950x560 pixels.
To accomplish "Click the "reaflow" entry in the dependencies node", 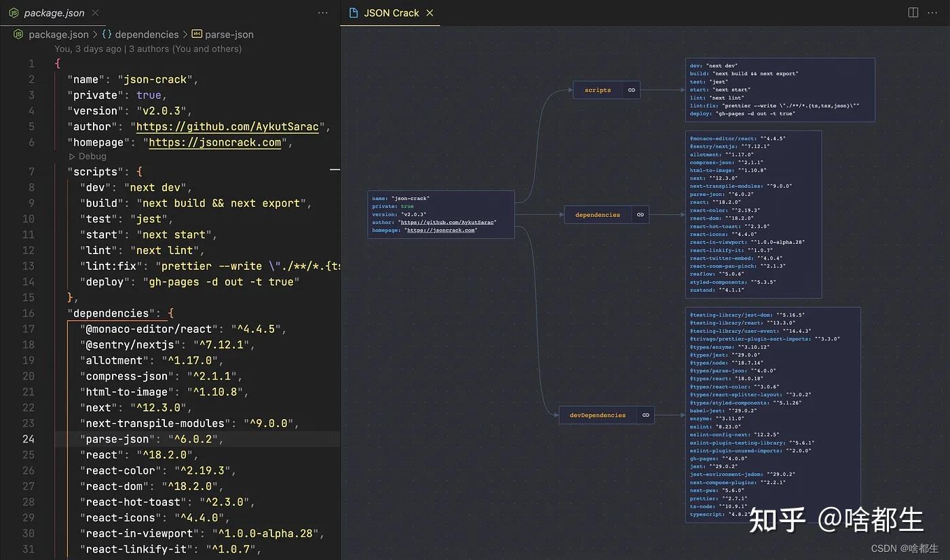I will click(717, 275).
